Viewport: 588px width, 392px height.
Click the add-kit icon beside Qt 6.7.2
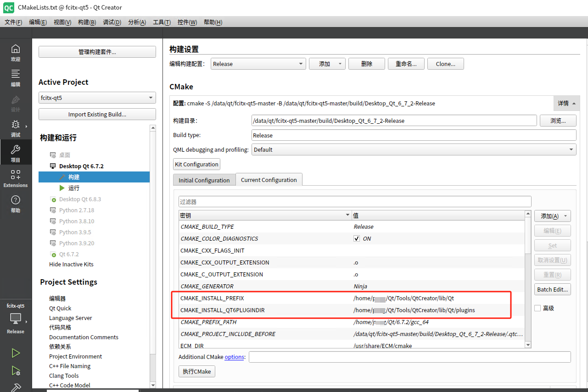pos(53,254)
